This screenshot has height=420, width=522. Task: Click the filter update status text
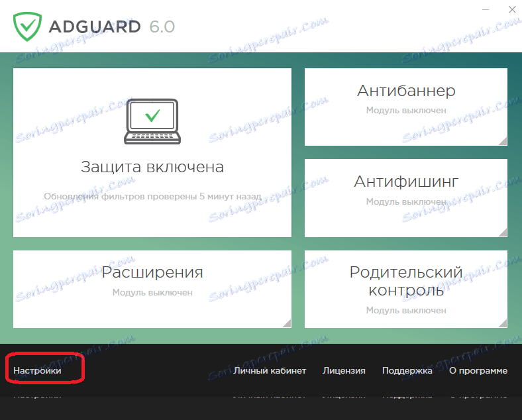click(152, 196)
